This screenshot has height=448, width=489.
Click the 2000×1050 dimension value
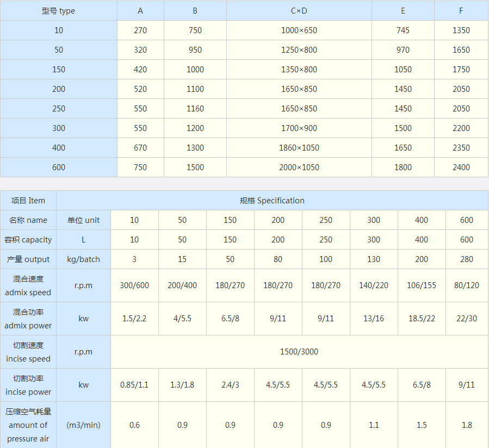click(299, 167)
